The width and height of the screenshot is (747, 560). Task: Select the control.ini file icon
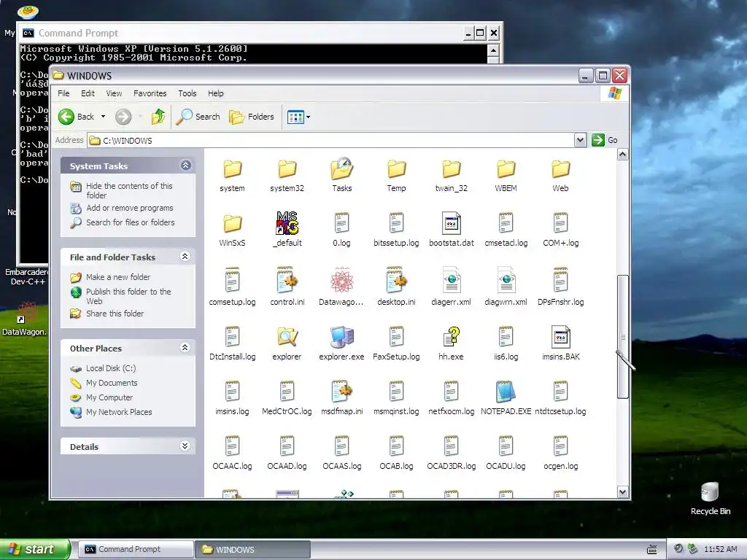click(x=287, y=280)
